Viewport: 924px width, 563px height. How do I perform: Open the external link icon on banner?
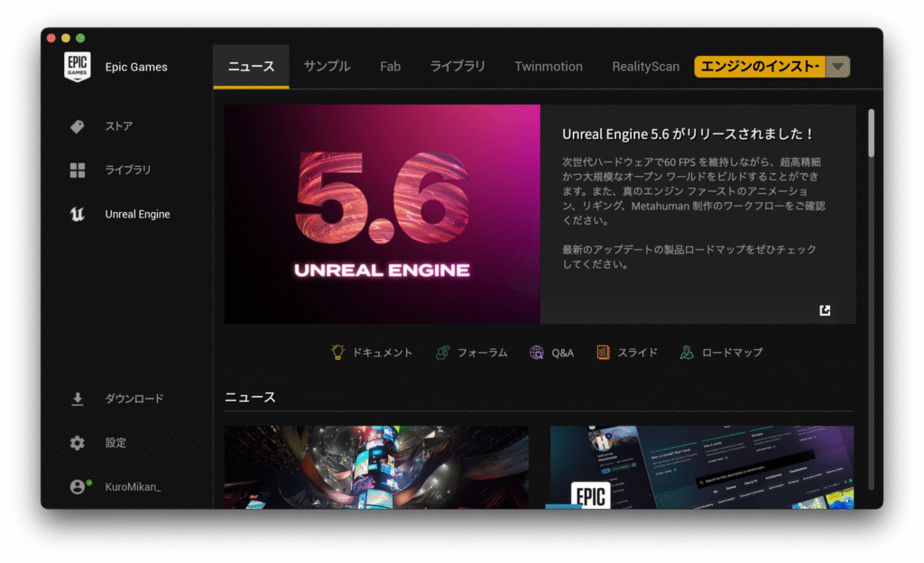(825, 310)
